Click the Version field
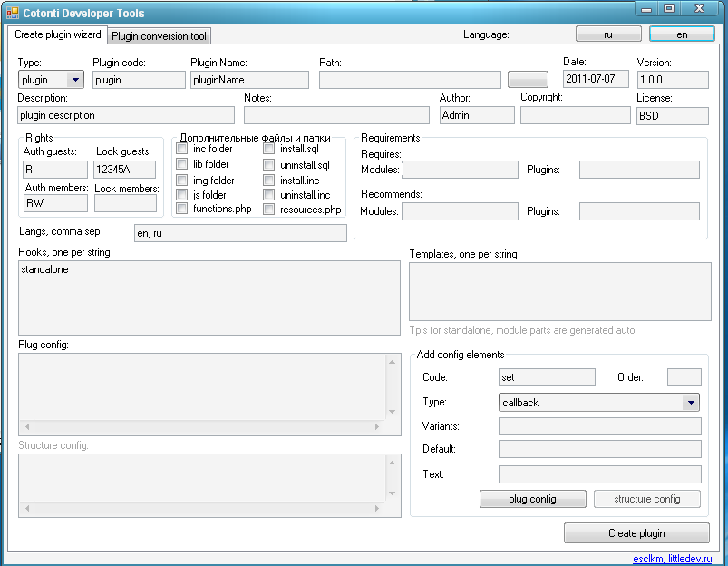Image resolution: width=728 pixels, height=566 pixels. 673,80
